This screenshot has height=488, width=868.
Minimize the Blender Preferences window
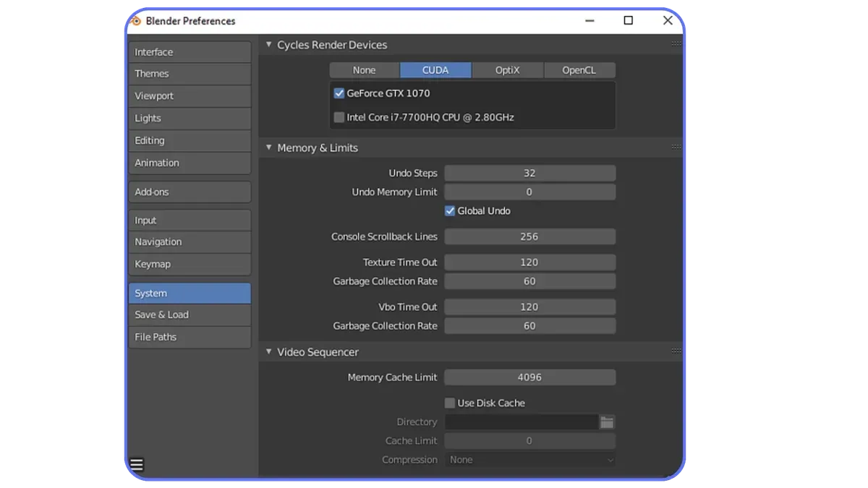pos(591,21)
